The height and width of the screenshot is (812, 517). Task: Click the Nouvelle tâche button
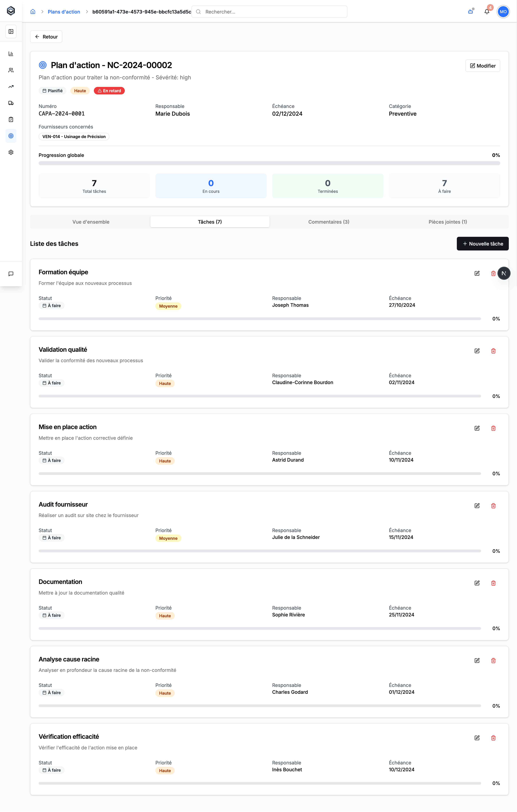[482, 244]
